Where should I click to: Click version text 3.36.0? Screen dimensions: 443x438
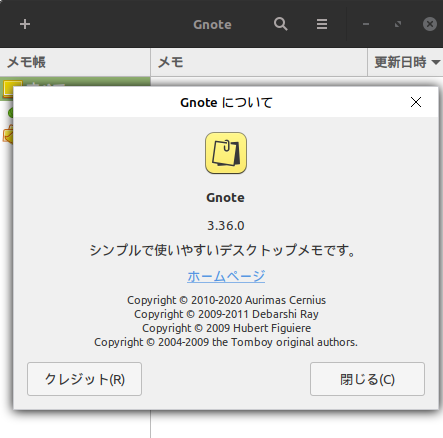226,226
